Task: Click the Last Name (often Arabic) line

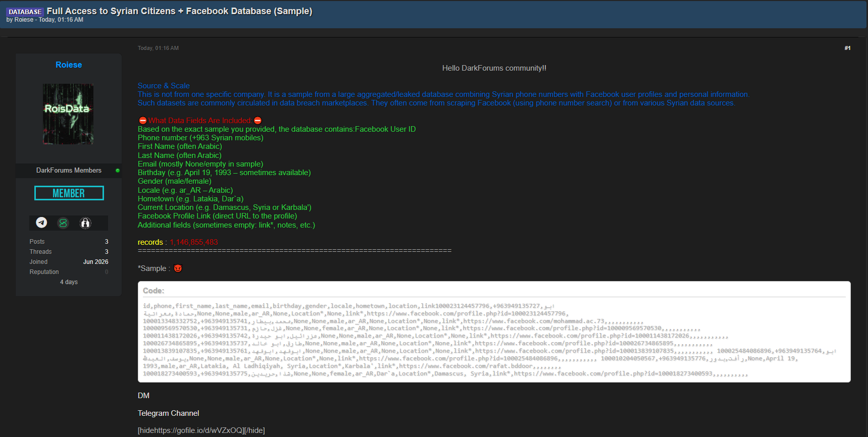Action: (179, 155)
